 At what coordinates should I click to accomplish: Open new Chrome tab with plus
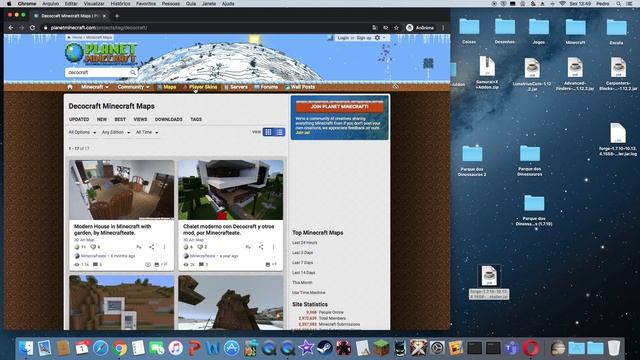(117, 16)
